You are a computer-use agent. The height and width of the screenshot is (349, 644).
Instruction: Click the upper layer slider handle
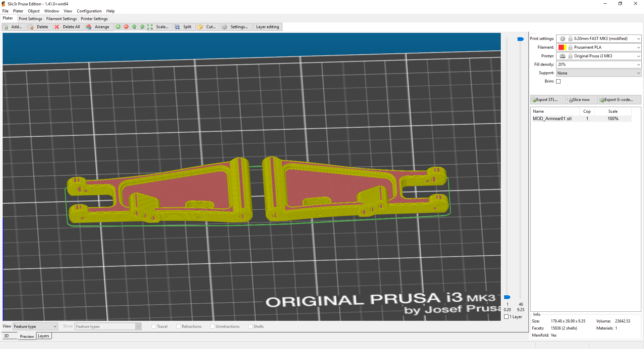click(x=521, y=39)
